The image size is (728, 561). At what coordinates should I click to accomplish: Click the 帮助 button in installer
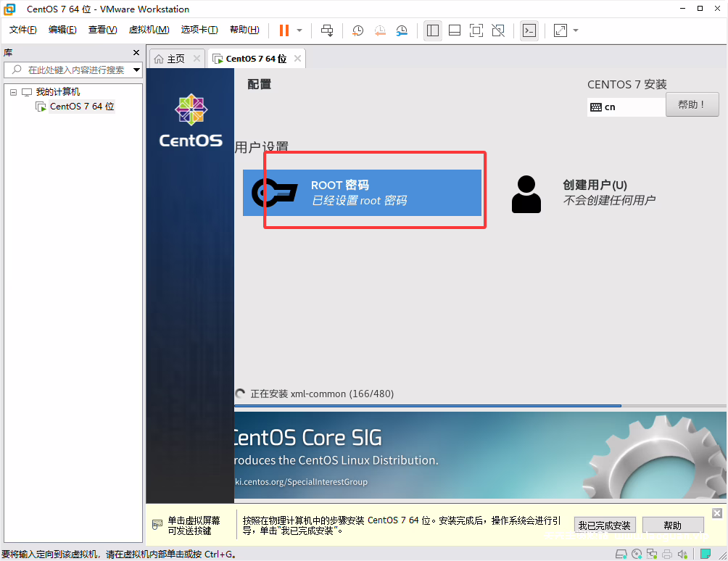point(673,524)
